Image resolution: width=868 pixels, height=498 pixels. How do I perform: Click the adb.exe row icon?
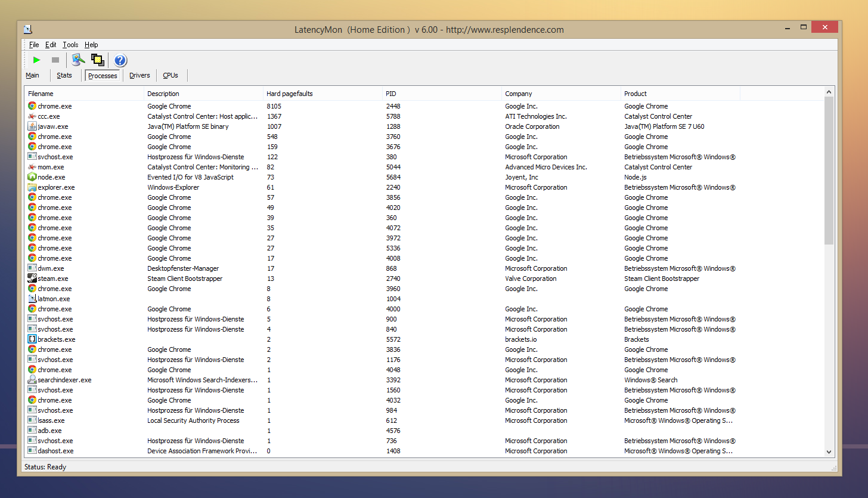(x=32, y=431)
